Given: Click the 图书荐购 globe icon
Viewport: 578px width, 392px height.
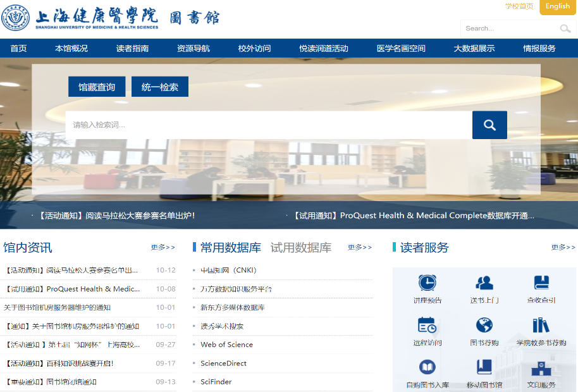Looking at the screenshot, I should (484, 326).
